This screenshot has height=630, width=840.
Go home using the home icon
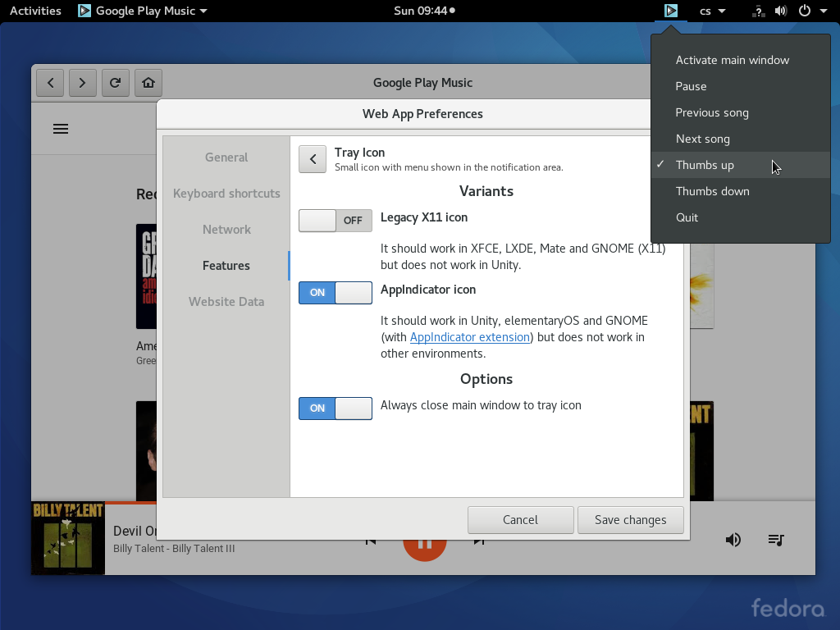148,83
